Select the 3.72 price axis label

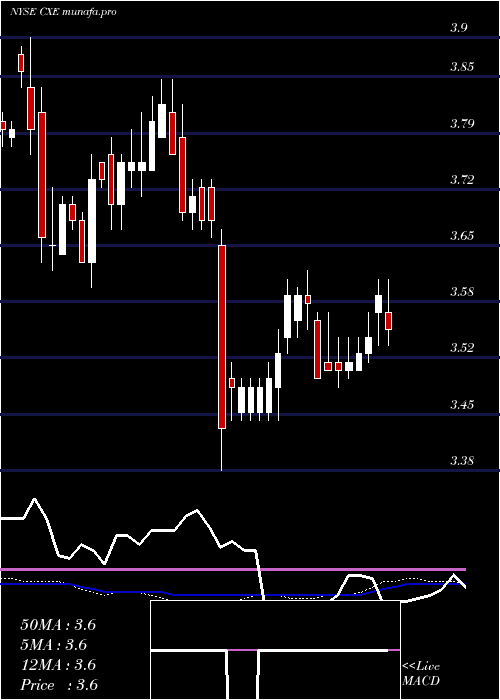tap(462, 180)
